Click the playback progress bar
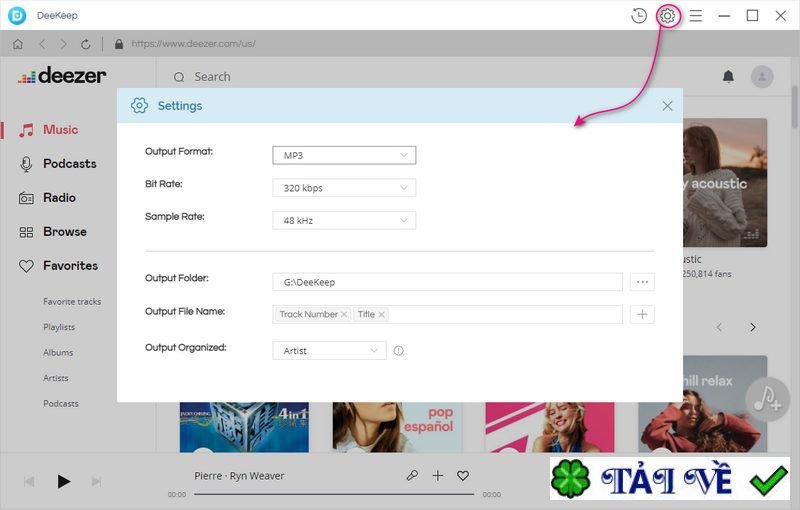800x510 pixels. pyautogui.click(x=334, y=494)
